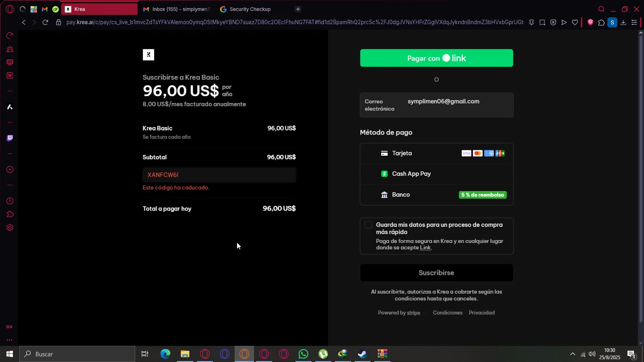
Task: Open the striped panel icon in sidebar
Action: pyautogui.click(x=10, y=62)
